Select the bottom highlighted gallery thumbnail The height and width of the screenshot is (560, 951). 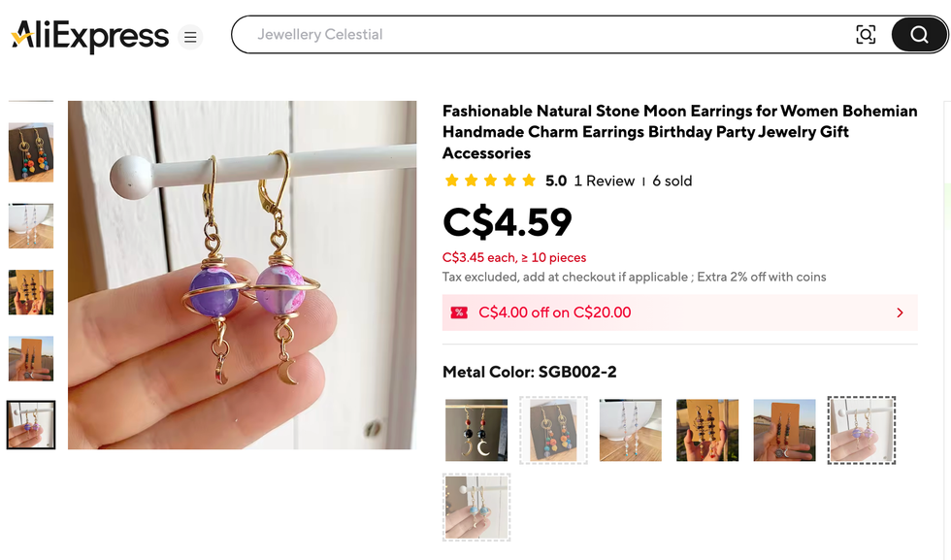click(x=30, y=424)
